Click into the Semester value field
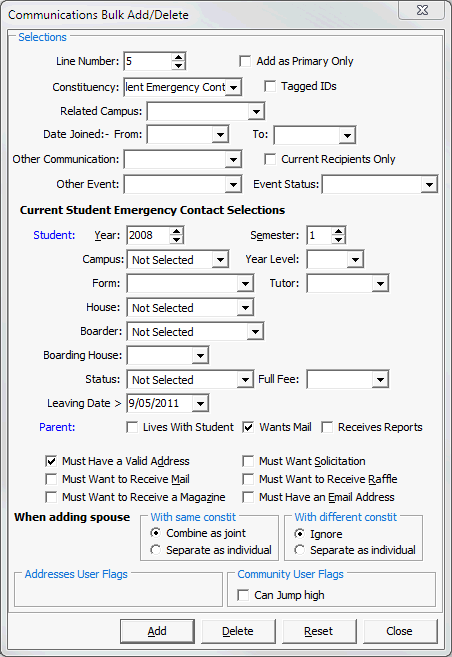Viewport: 452px width, 657px height. [320, 235]
